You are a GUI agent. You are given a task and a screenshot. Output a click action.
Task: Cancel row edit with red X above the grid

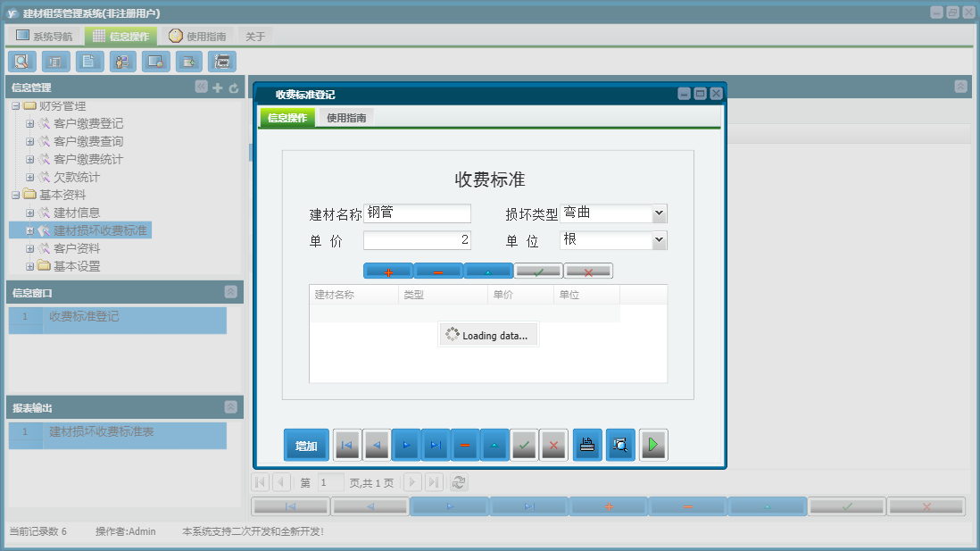588,271
